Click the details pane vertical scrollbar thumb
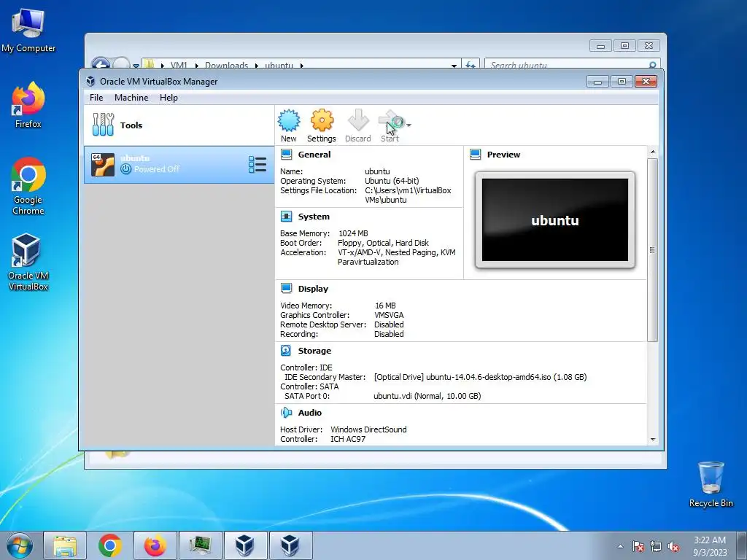 653,250
